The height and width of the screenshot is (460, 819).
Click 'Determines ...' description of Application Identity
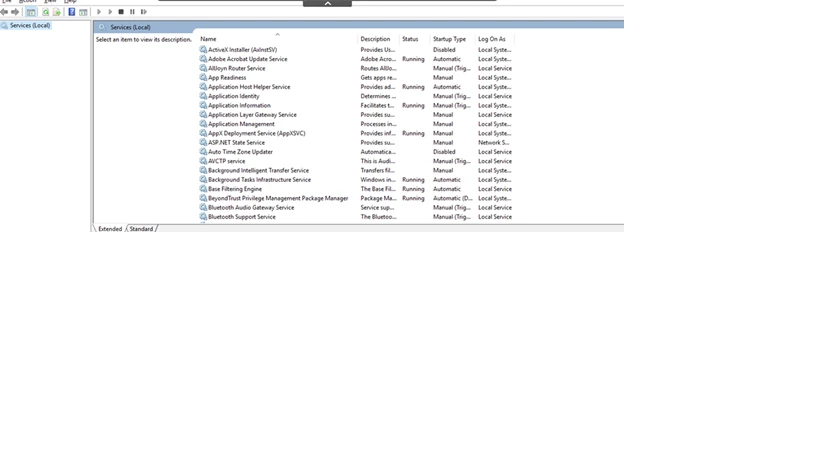[378, 96]
